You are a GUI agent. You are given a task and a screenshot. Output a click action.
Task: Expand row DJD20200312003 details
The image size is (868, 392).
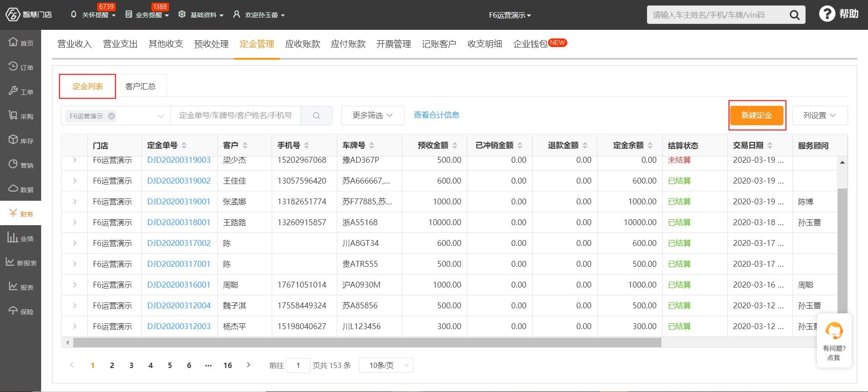click(x=75, y=326)
